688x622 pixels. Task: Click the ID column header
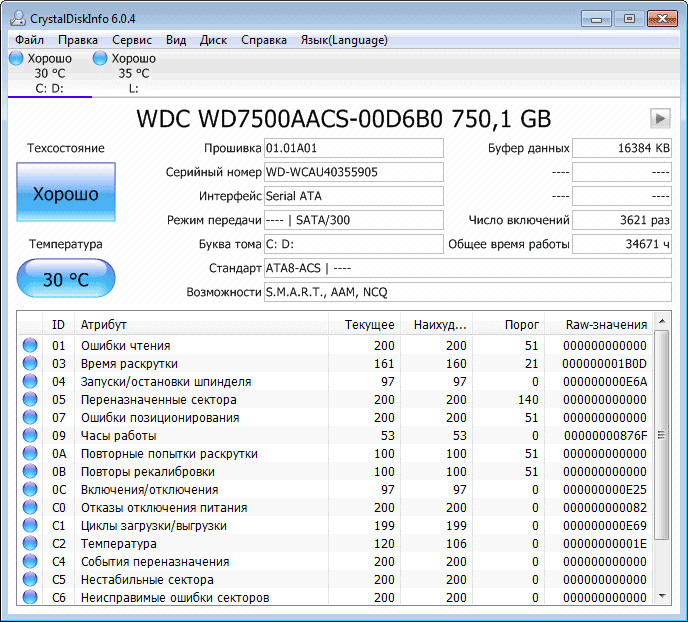pyautogui.click(x=58, y=325)
